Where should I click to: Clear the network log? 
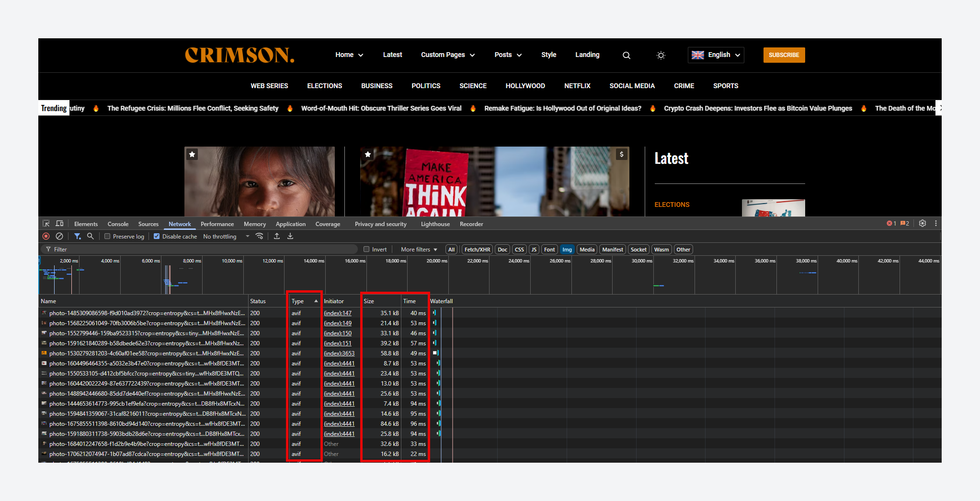coord(59,236)
